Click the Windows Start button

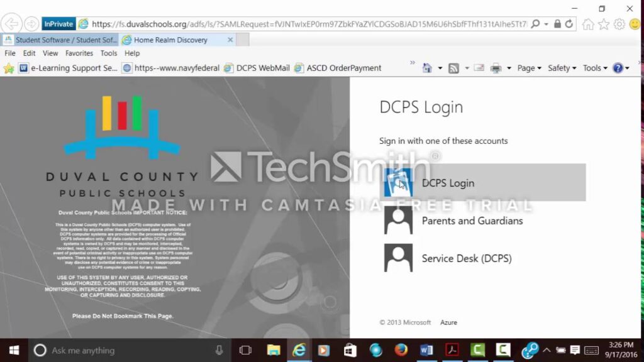coord(14,351)
